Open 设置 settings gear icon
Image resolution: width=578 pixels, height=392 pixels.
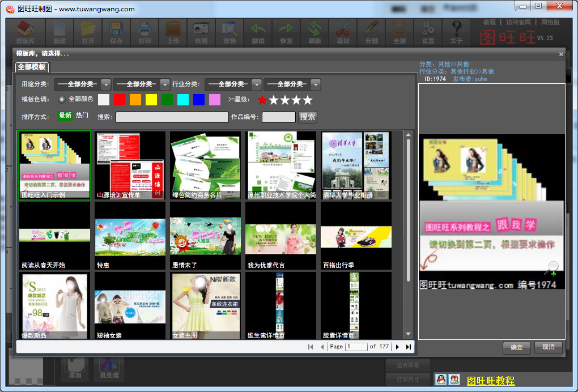[x=428, y=32]
